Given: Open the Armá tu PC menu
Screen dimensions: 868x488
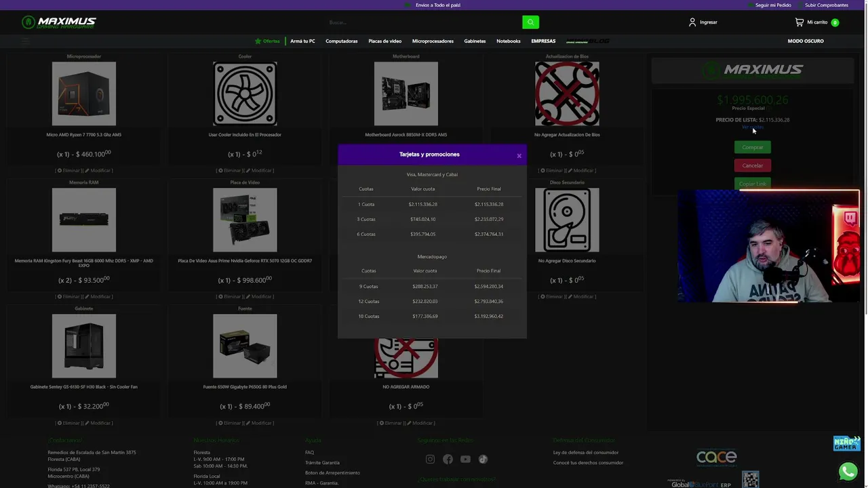Looking at the screenshot, I should (x=302, y=41).
